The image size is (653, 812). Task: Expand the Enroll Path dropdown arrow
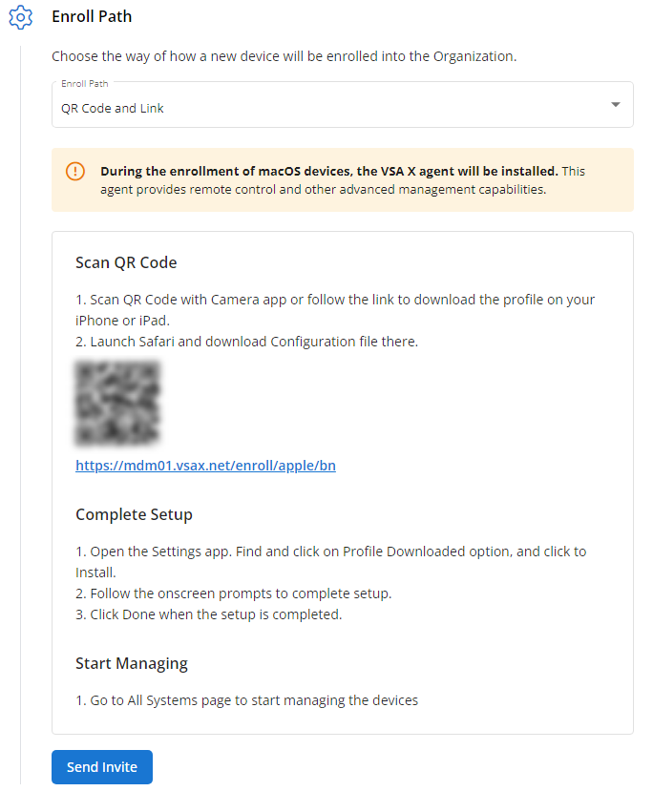tap(616, 105)
